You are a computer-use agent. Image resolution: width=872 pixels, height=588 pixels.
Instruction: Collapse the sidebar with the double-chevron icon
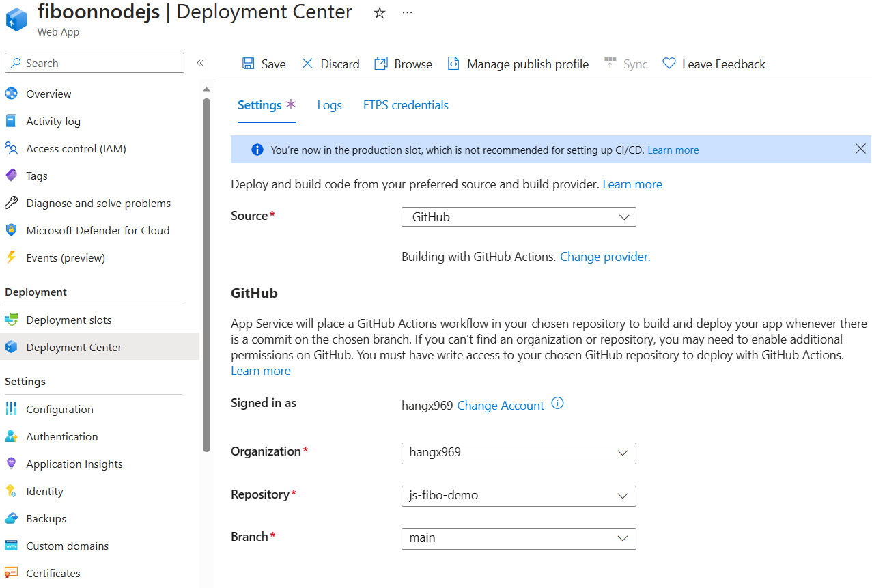point(200,63)
